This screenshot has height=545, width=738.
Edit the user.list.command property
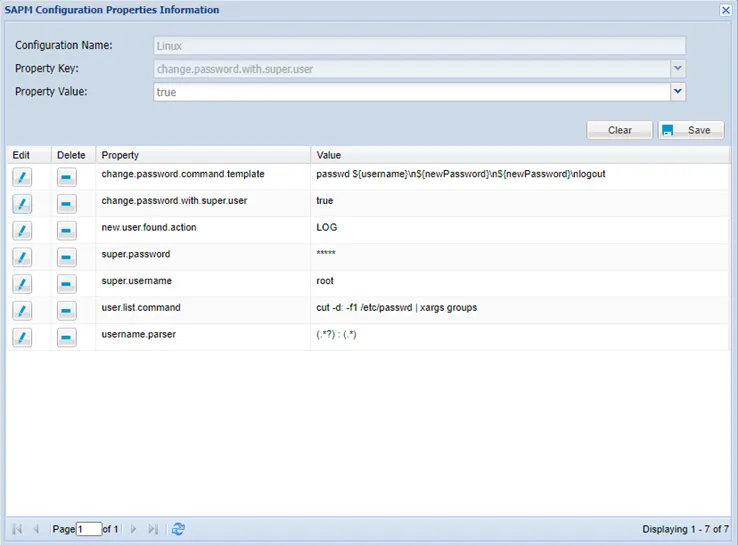pos(22,311)
